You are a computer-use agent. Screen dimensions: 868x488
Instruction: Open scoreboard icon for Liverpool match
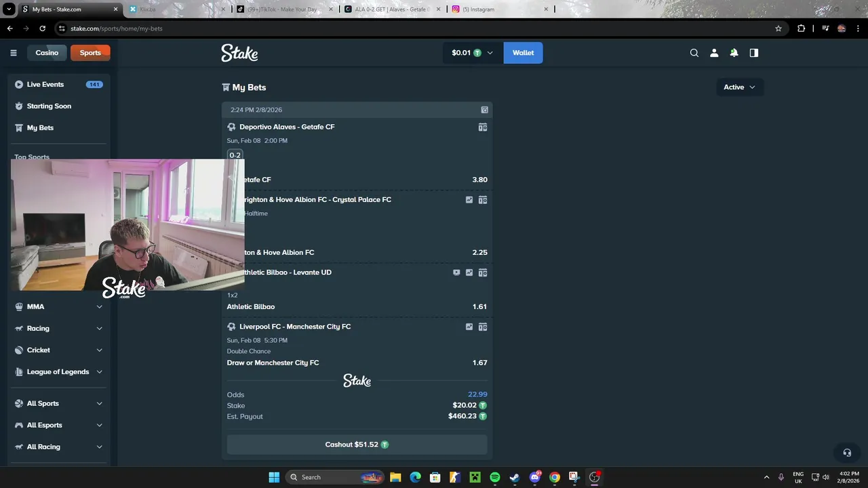pos(483,327)
